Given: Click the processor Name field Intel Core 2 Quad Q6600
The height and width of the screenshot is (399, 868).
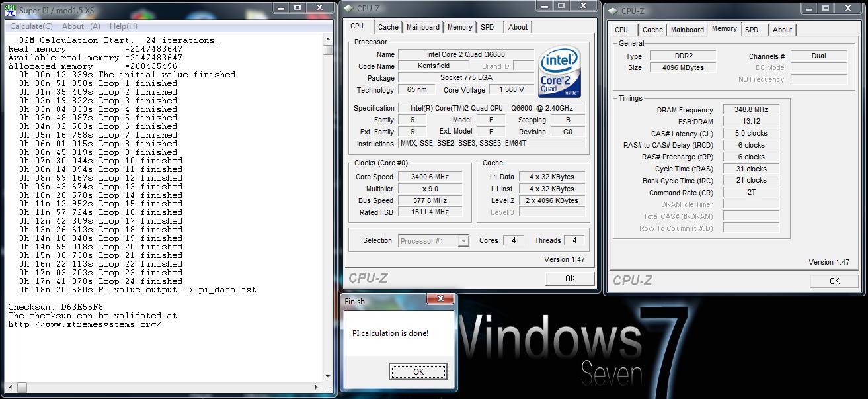Looking at the screenshot, I should tap(466, 54).
